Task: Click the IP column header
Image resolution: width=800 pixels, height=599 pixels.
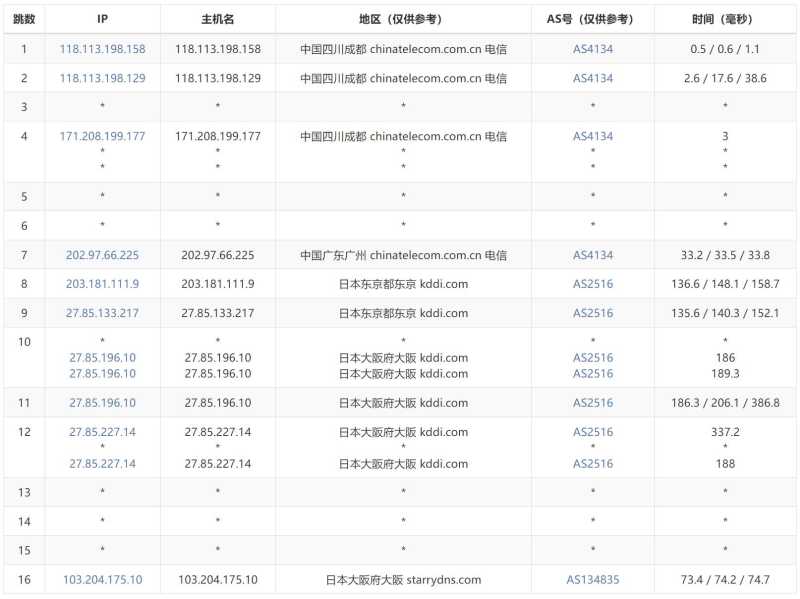Action: pos(103,16)
